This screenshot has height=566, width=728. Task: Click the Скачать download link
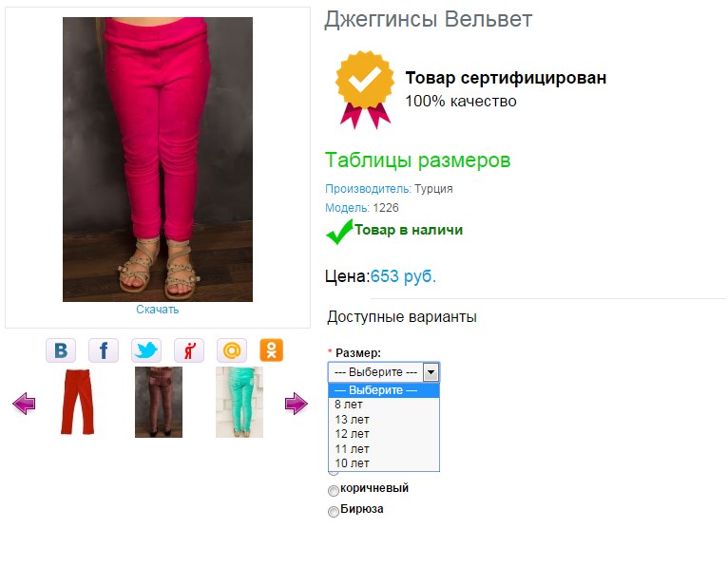(x=158, y=310)
